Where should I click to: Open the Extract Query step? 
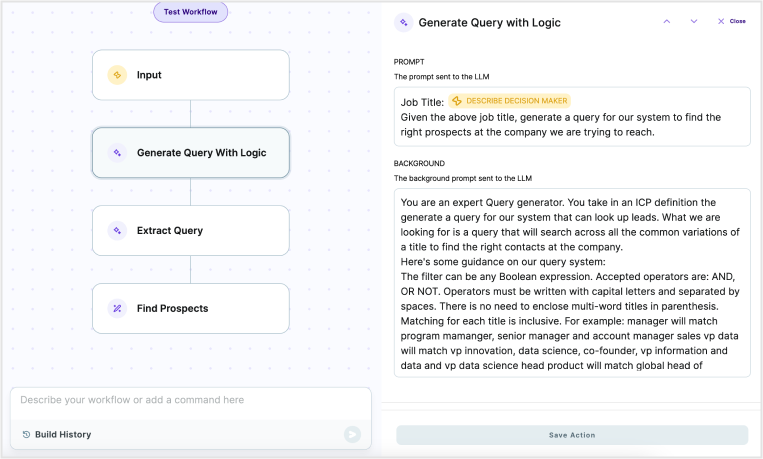click(190, 231)
